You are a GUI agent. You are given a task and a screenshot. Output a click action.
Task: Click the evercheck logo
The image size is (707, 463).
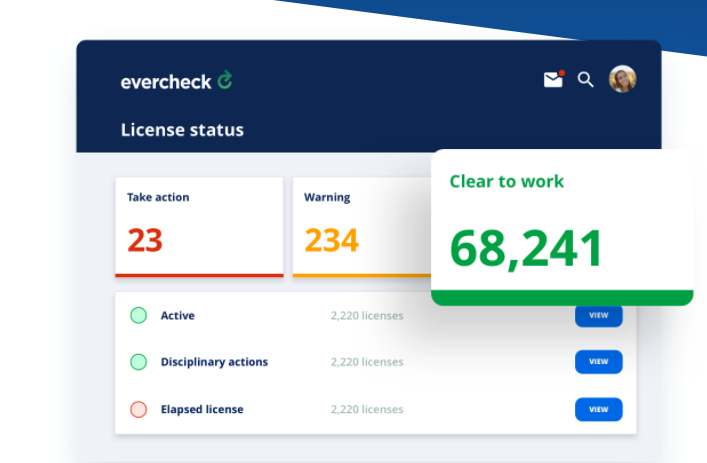pos(176,81)
